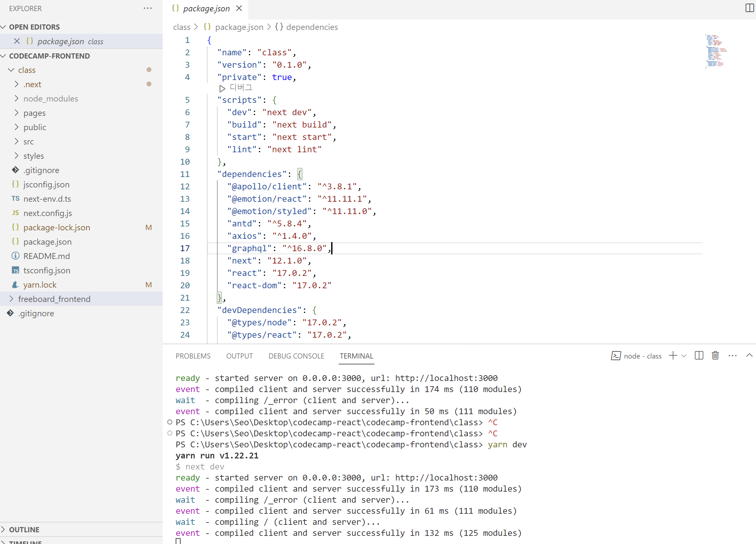Open next.config.js in the explorer tree

(x=47, y=213)
